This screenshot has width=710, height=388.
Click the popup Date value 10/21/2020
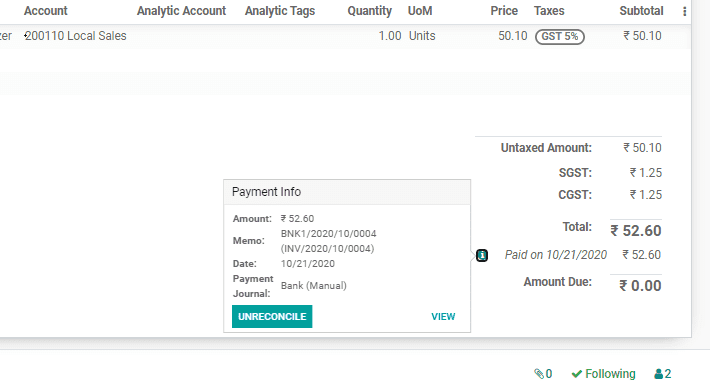(307, 263)
